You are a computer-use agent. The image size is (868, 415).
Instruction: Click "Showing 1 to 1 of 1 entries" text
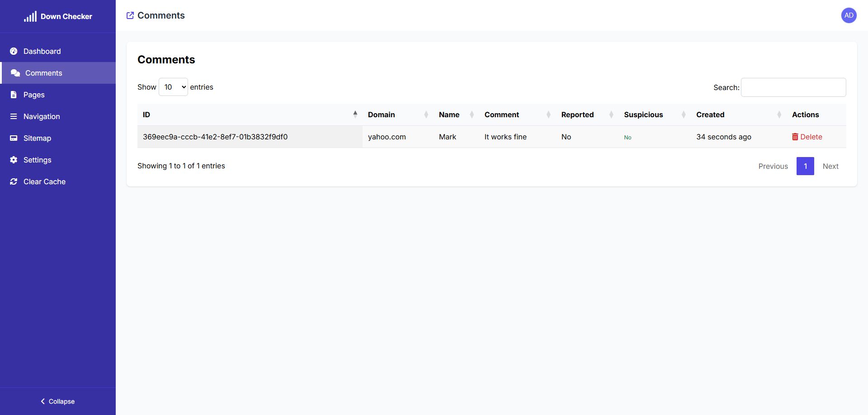tap(181, 166)
